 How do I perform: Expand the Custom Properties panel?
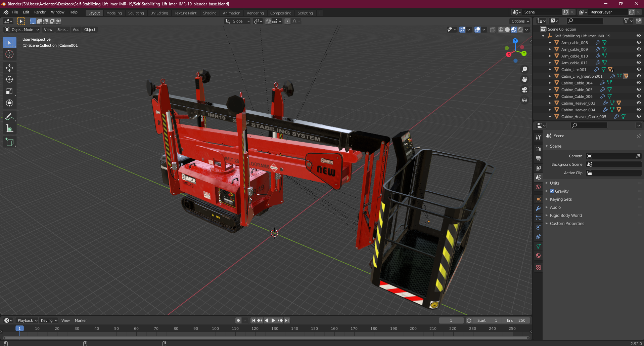click(x=567, y=223)
